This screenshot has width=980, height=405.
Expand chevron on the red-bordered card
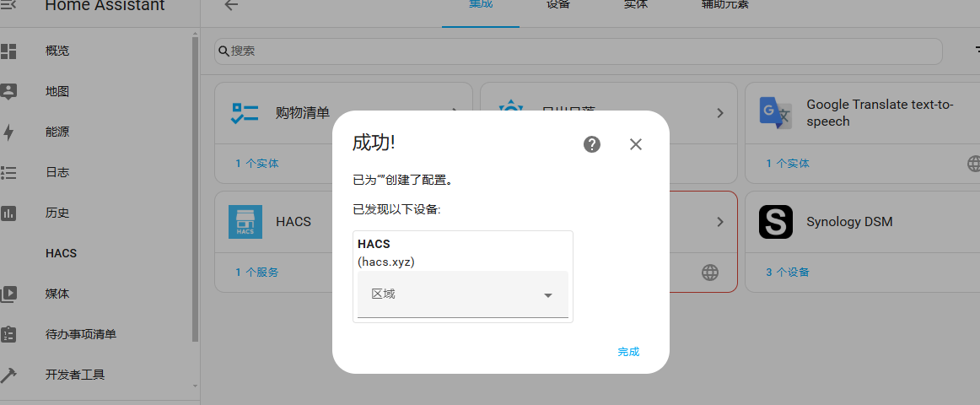coord(720,222)
